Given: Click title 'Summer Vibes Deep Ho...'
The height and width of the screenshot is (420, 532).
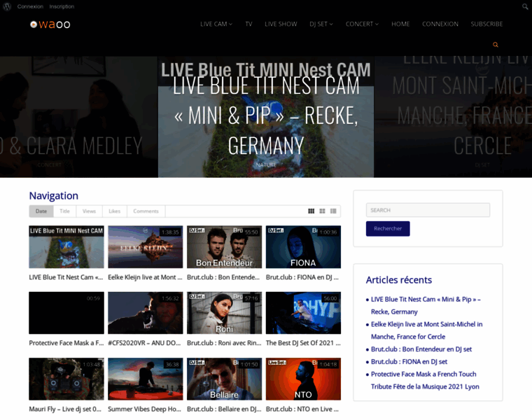Looking at the screenshot, I should 144,409.
